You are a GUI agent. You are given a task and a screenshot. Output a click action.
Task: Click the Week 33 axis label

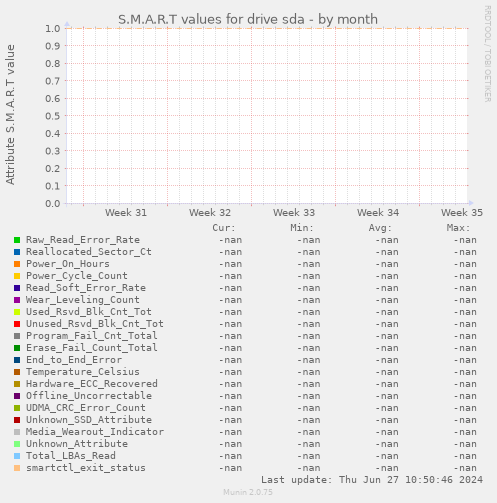tap(294, 213)
